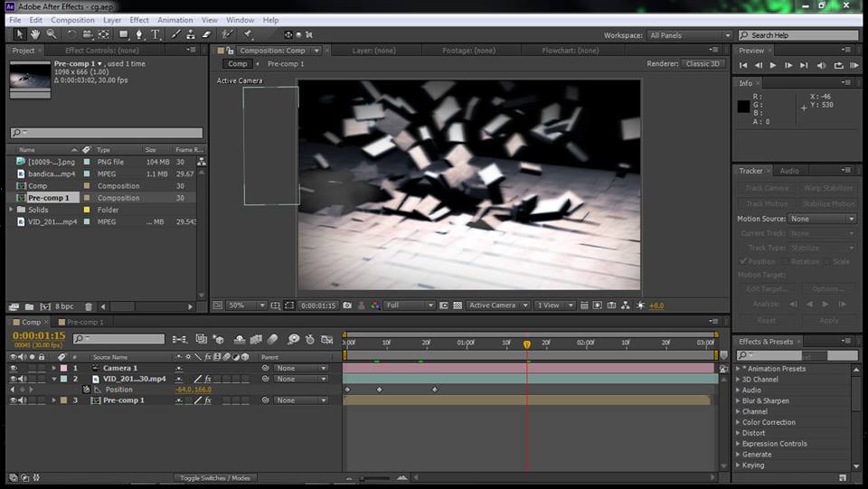Click the Toggle Switches / Modes button
The width and height of the screenshot is (868, 489).
215,478
